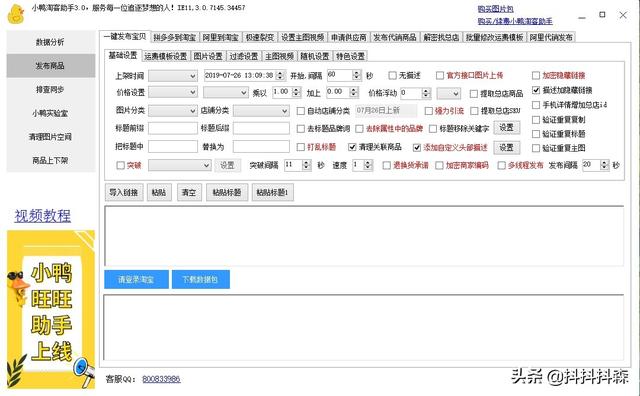Switch to the 拼多多到淘宝 tab
Viewport: 640px width, 396px height.
[175, 37]
